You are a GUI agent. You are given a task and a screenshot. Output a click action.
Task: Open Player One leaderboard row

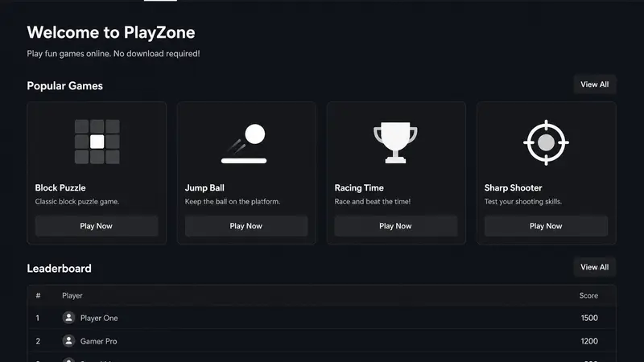(321, 318)
